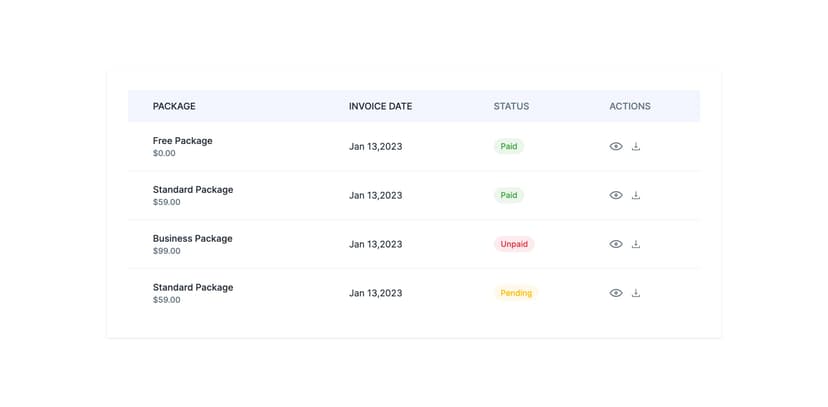This screenshot has width=828, height=407.
Task: Download the paid Standard Package invoice
Action: (x=636, y=195)
